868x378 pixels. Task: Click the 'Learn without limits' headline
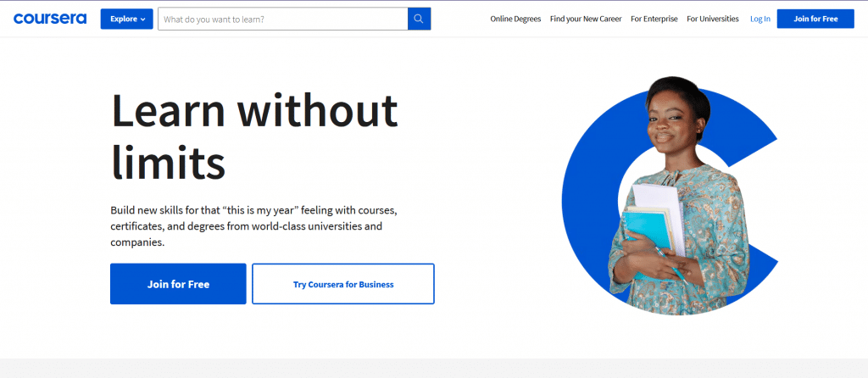point(254,136)
